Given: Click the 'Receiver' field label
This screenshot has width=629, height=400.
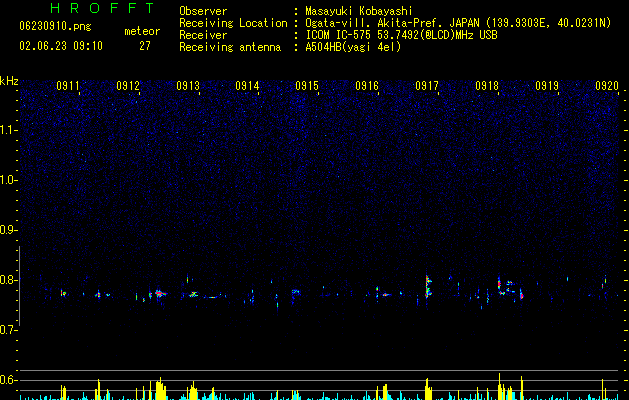Looking at the screenshot, I should 203,35.
